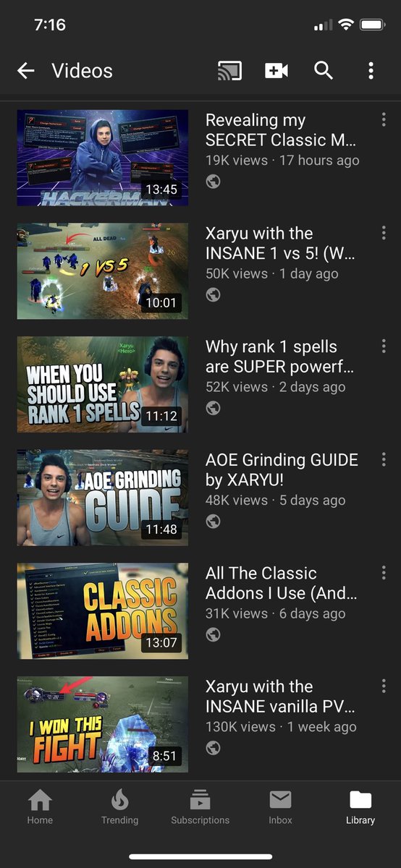401x868 pixels.
Task: Open 'Why rank 1 spells are SUPER powerf…' title
Action: [280, 356]
